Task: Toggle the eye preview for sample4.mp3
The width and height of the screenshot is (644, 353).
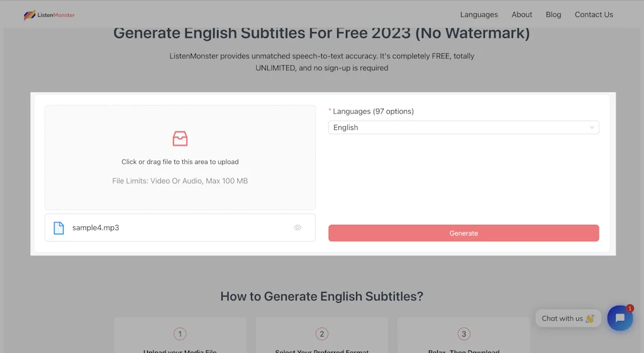Action: 297,228
